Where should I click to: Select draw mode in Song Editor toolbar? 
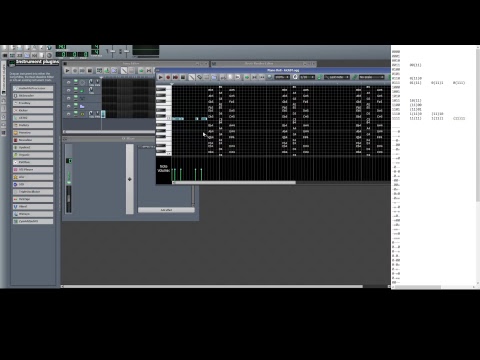pos(124,70)
